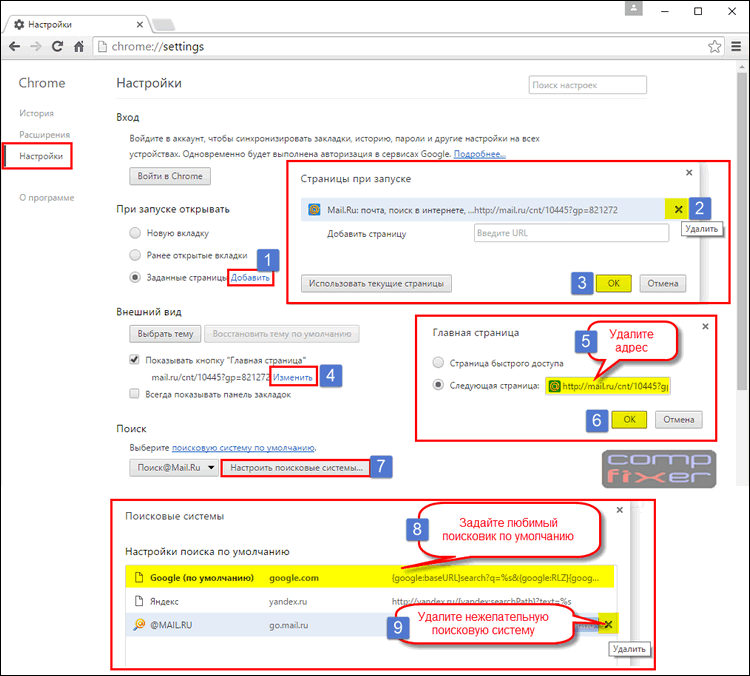The width and height of the screenshot is (750, 676).
Task: Click the Настройки browser tab
Action: (x=78, y=24)
